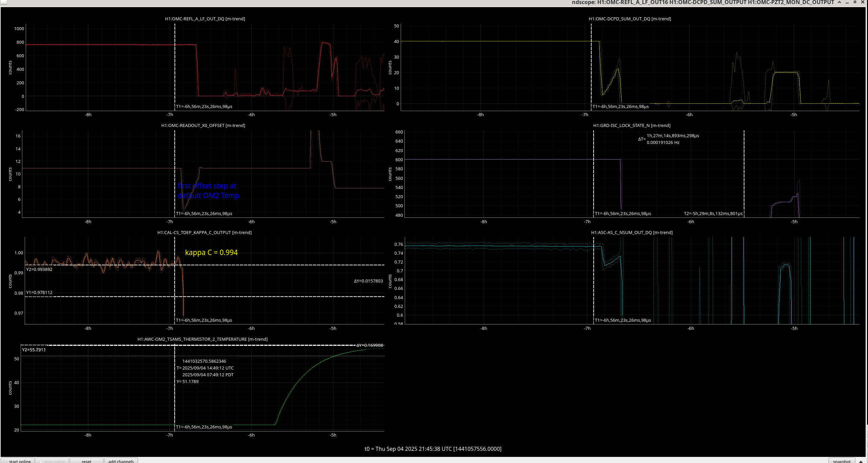Image resolution: width=868 pixels, height=463 pixels.
Task: Click the Y2=0.993892 cursor label in kappa plot
Action: pyautogui.click(x=39, y=269)
